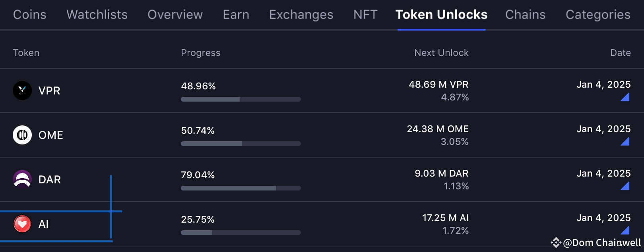Click blue triangle indicator in DAR row
The height and width of the screenshot is (252, 644).
click(625, 186)
